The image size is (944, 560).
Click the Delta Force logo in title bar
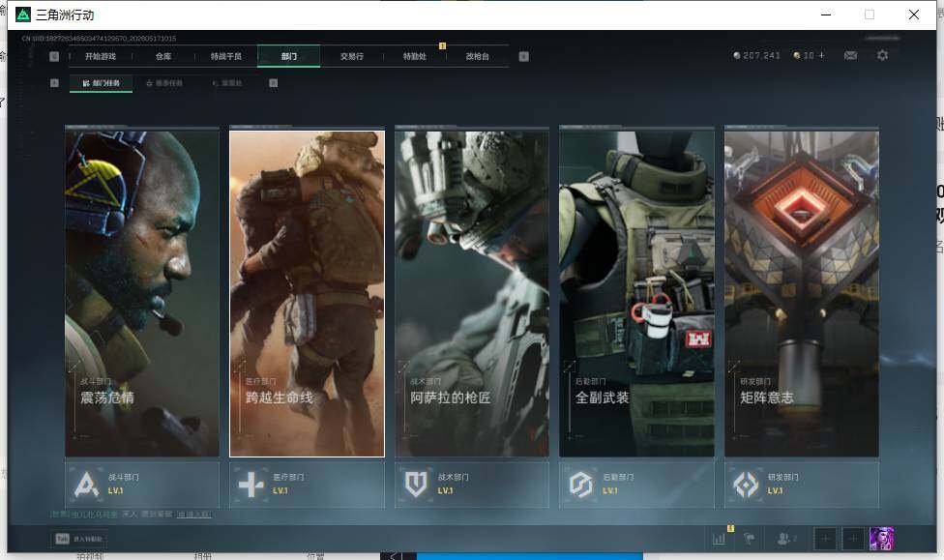23,15
